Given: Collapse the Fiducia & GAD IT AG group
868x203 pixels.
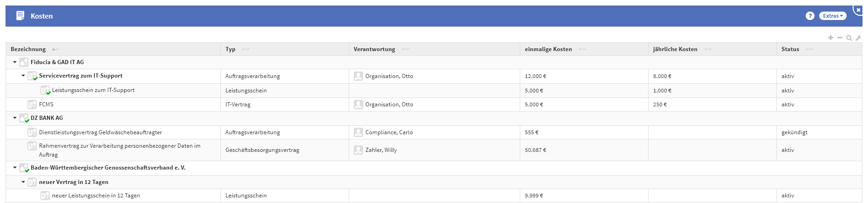Looking at the screenshot, I should [x=15, y=62].
